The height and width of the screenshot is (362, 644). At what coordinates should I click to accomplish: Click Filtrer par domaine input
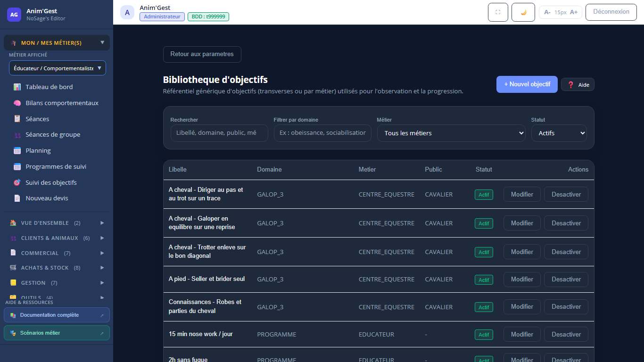(322, 133)
